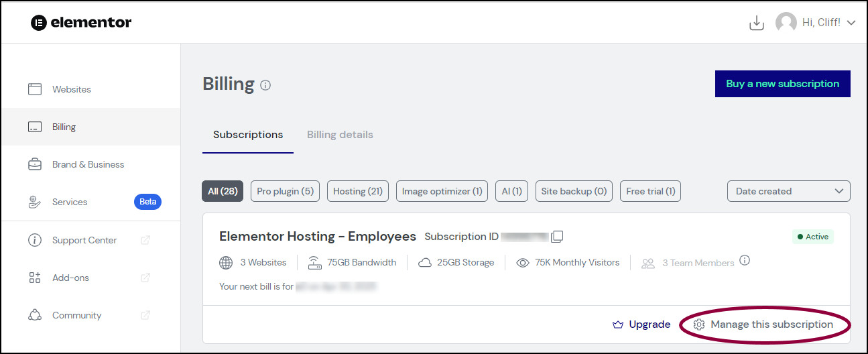Filter subscriptions by Hosting (21)

coord(358,191)
